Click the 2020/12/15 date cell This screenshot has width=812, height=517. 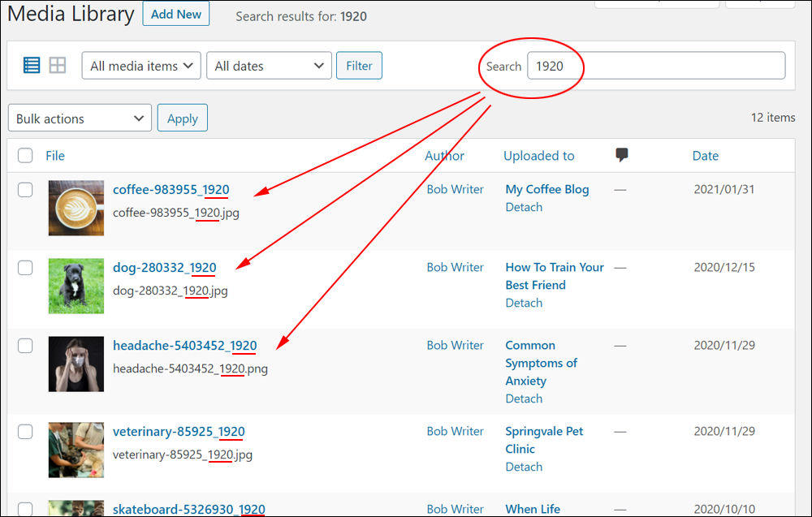pyautogui.click(x=724, y=268)
